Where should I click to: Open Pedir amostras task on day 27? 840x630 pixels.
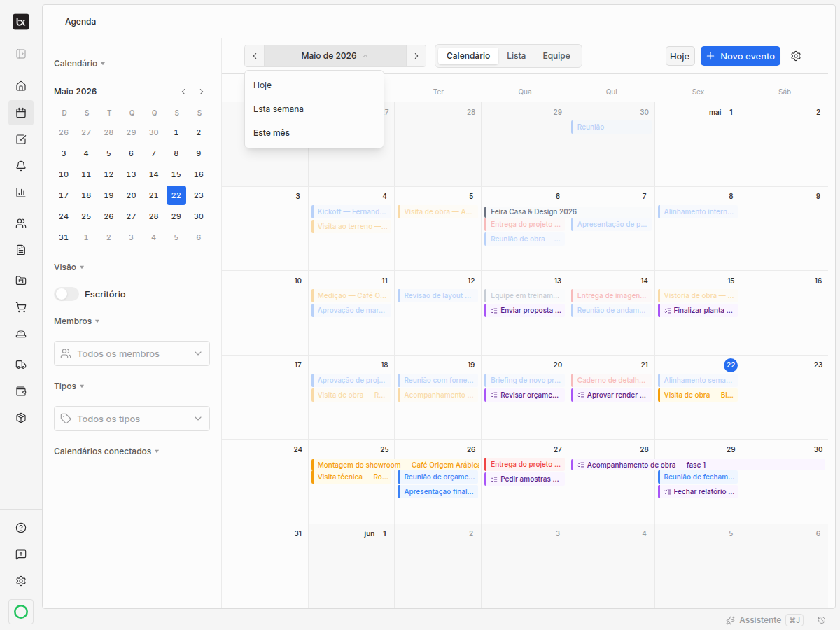[x=524, y=479]
